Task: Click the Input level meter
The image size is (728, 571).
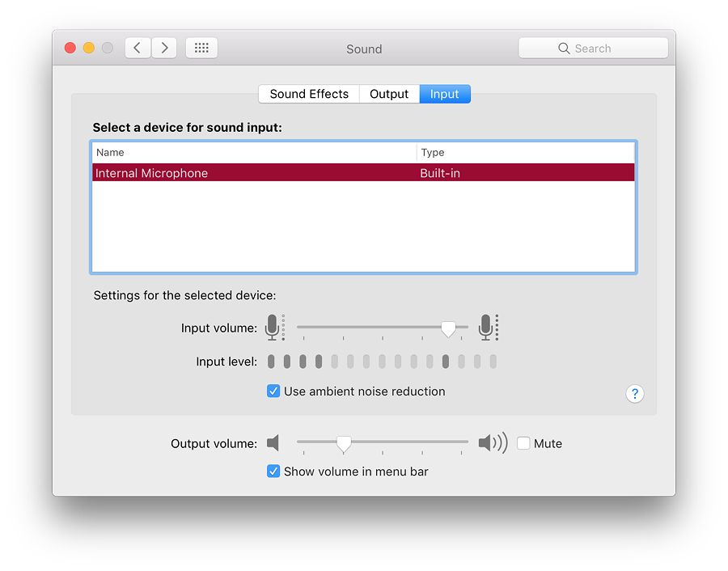Action: pos(382,362)
